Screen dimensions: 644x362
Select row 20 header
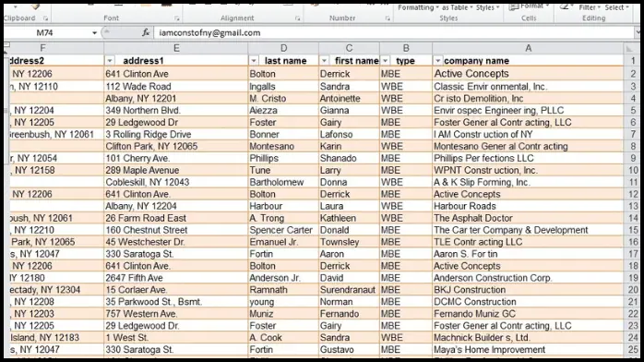point(633,290)
